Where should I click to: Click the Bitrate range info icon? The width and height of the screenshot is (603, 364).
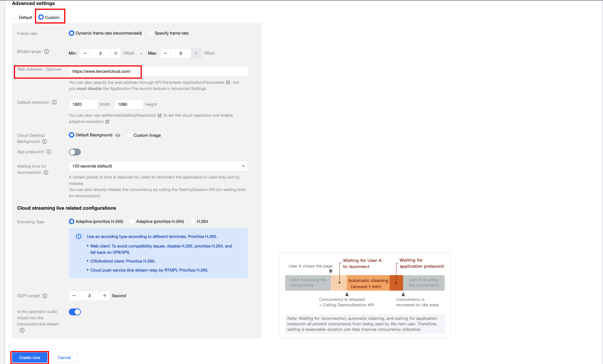46,52
